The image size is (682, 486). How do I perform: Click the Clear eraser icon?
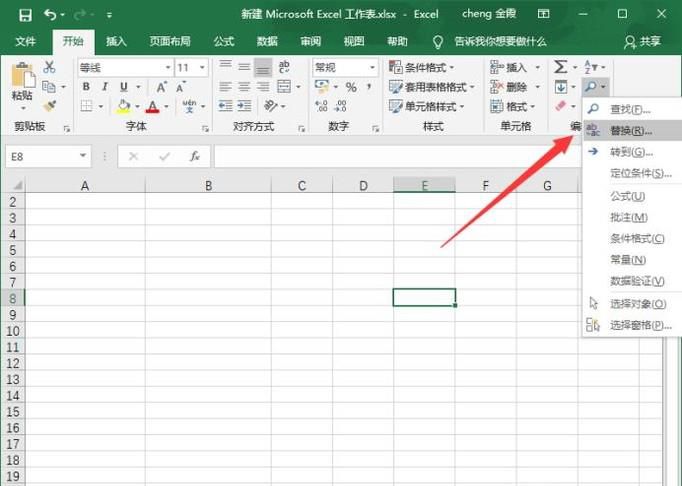click(x=560, y=106)
